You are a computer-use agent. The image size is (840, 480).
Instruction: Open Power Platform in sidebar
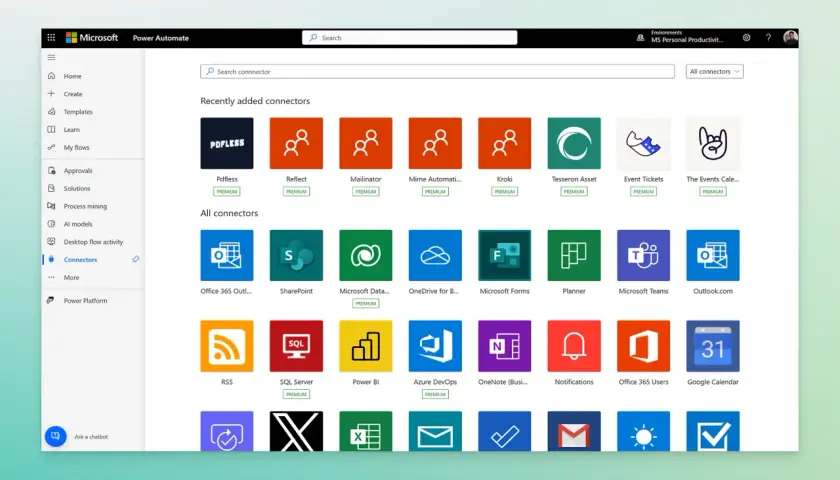(x=85, y=301)
